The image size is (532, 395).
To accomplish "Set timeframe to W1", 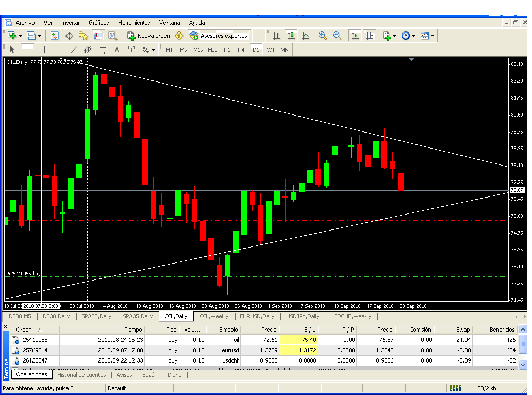I will [x=271, y=50].
